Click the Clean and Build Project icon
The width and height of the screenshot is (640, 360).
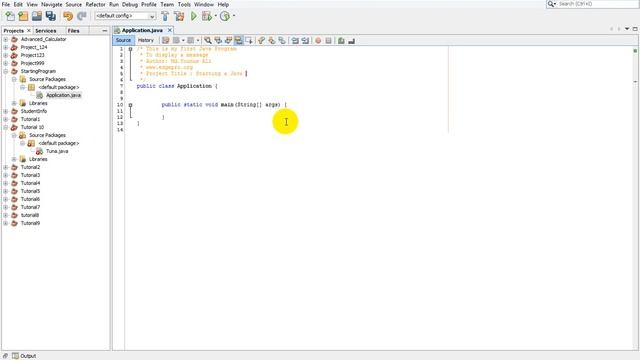(x=179, y=16)
